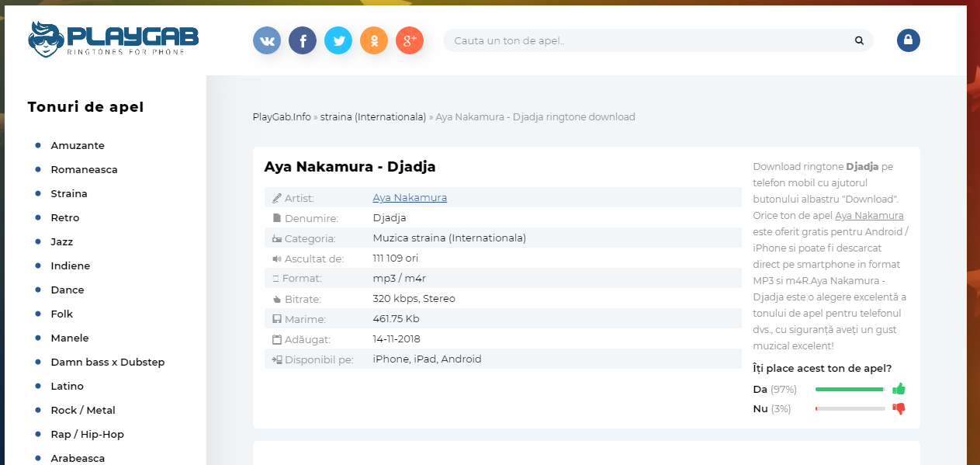The width and height of the screenshot is (980, 465).
Task: Open the Damn bass x Dubstep category
Action: pos(108,362)
